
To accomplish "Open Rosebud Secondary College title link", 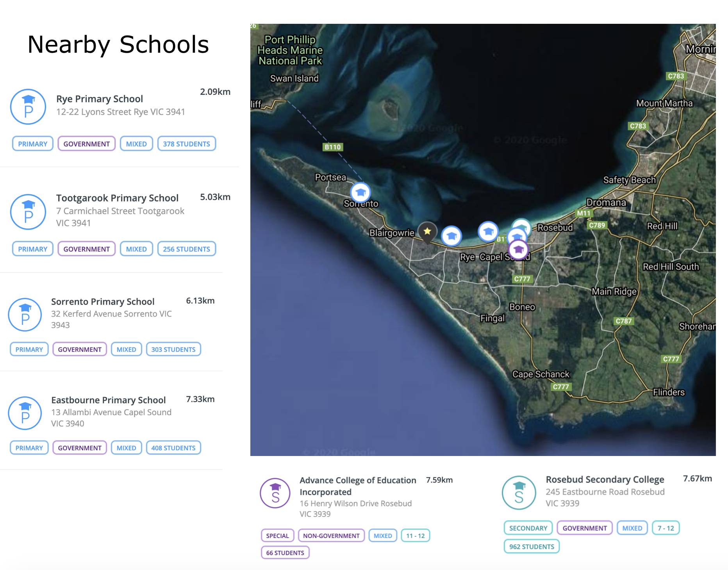I will pos(605,479).
